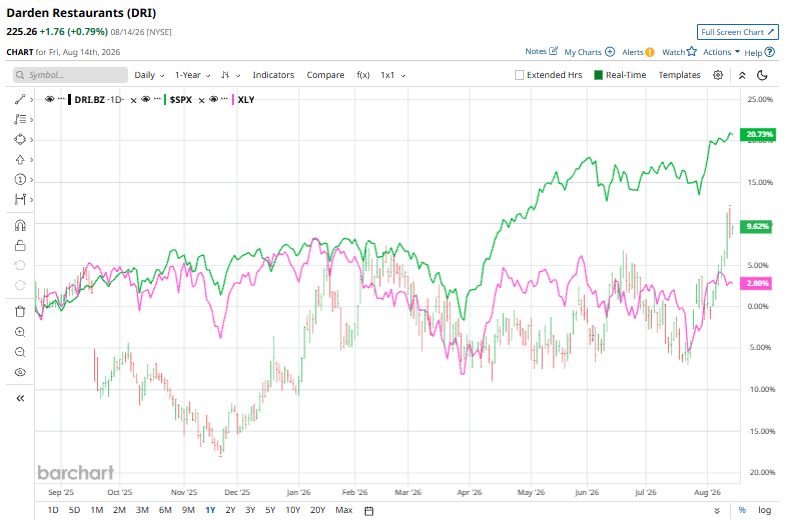Click the DRI.BZ black color bar
The image size is (787, 527).
click(x=70, y=99)
